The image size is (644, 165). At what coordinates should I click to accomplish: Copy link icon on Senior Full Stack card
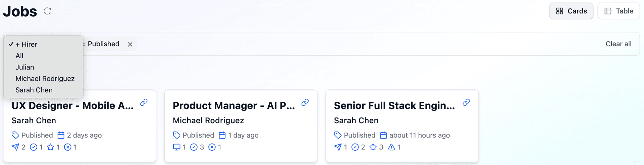(x=466, y=102)
